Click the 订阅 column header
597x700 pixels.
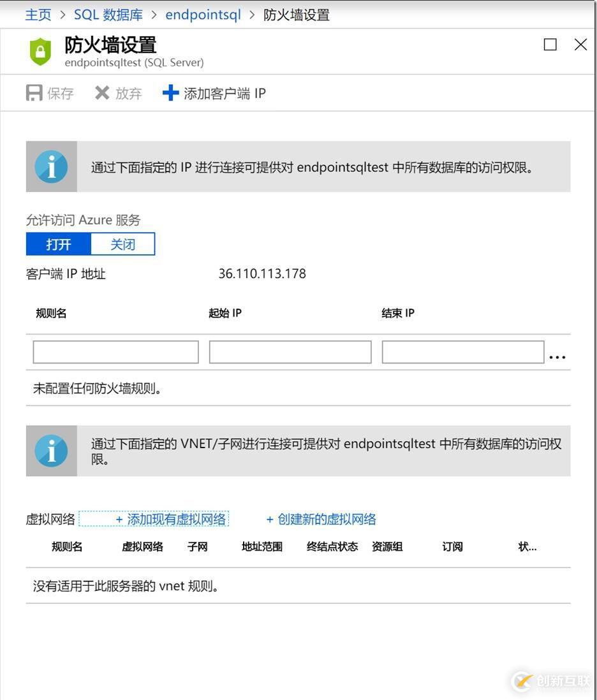(452, 546)
